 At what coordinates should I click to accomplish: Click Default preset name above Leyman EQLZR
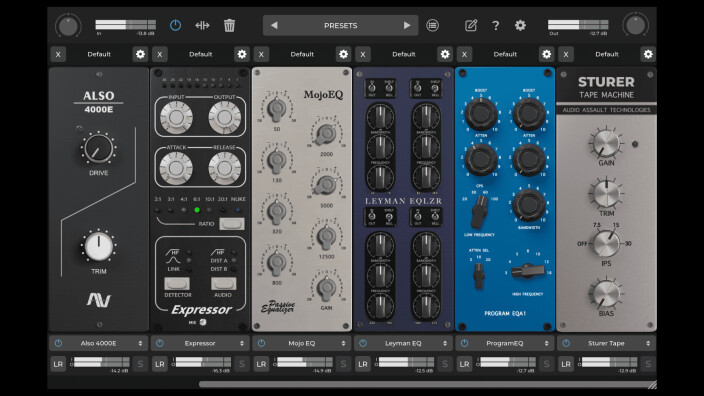pos(404,54)
